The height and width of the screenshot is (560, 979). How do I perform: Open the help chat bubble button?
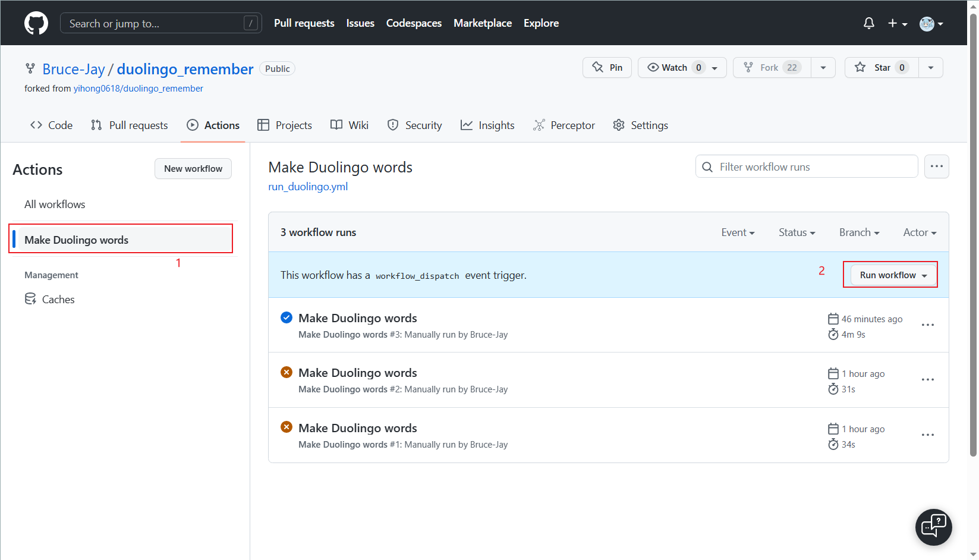[934, 527]
